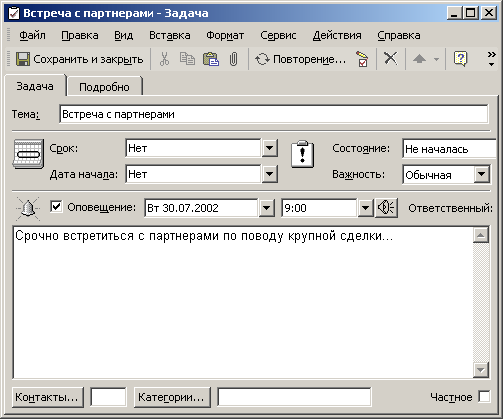Click the reminder sound speaker button

click(x=386, y=208)
